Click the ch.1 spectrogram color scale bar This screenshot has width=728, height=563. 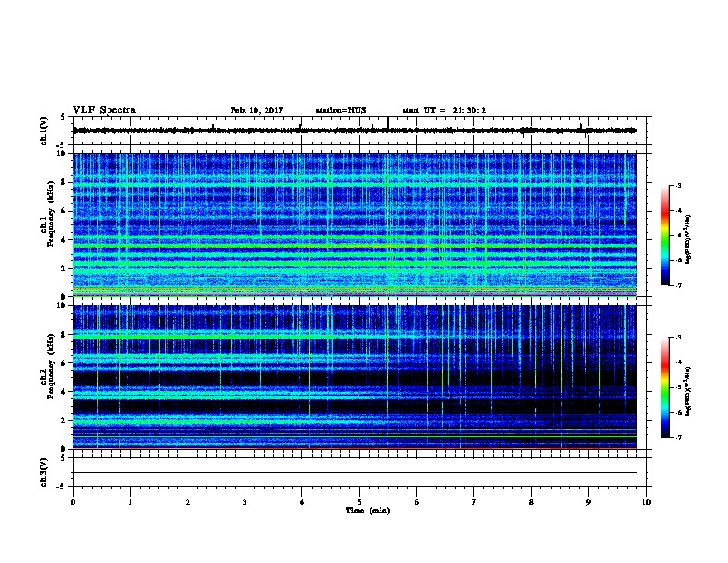click(x=665, y=236)
